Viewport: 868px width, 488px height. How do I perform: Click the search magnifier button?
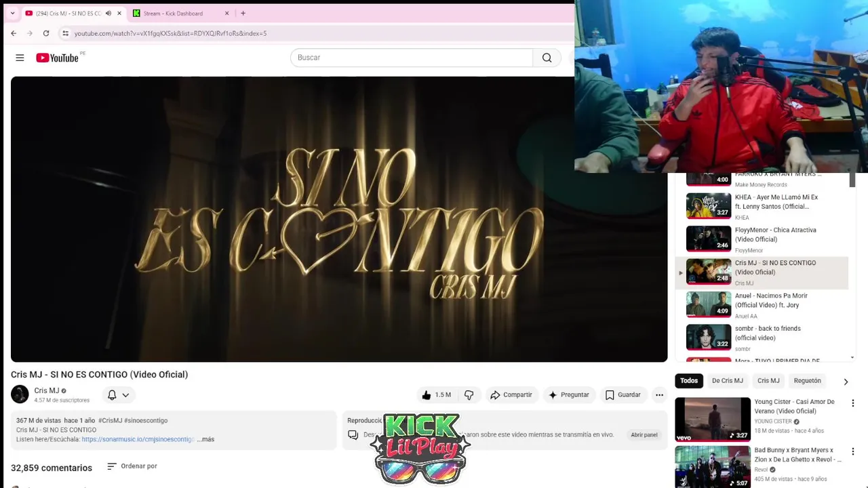tap(547, 58)
